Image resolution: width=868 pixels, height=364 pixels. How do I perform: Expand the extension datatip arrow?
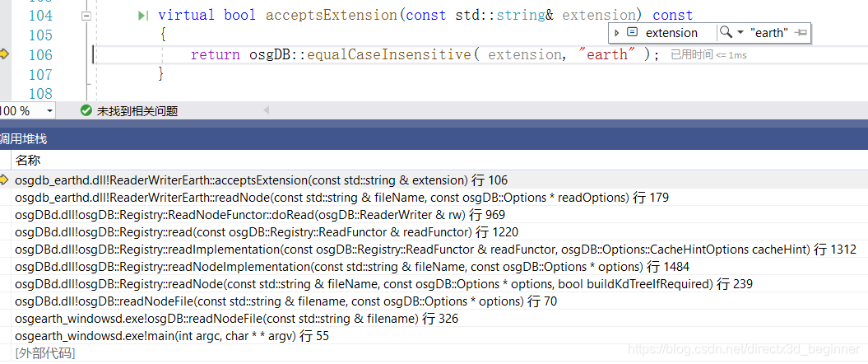tap(617, 33)
